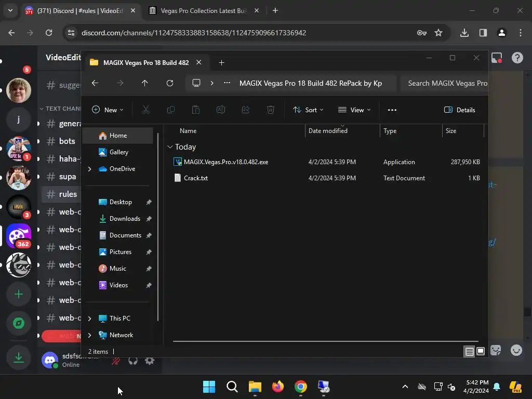Toggle the Details pane button
The width and height of the screenshot is (532, 399).
460,110
